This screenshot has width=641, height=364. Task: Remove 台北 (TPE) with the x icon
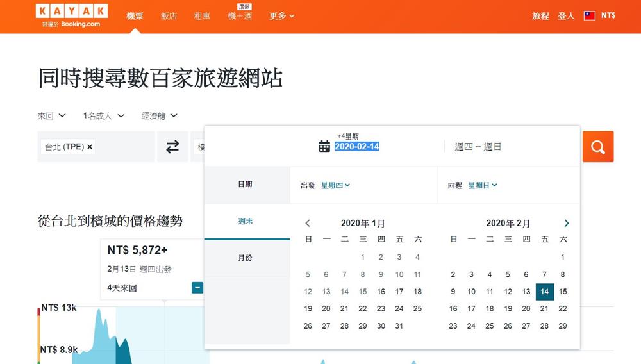[90, 147]
